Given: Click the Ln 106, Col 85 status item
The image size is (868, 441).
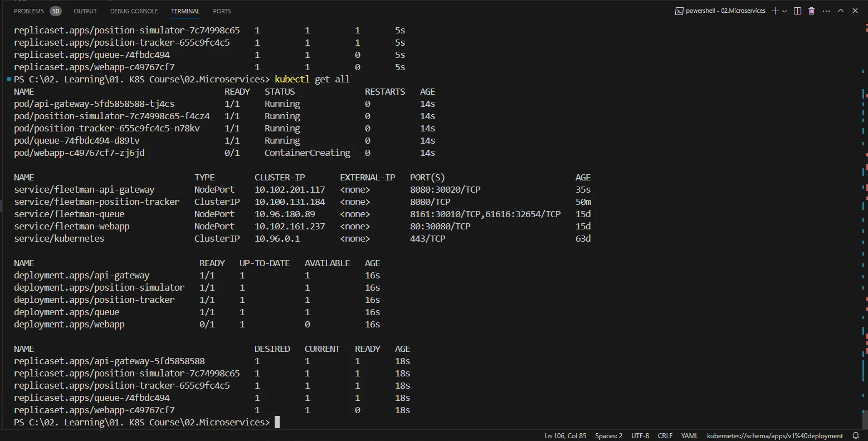Looking at the screenshot, I should click(x=565, y=436).
